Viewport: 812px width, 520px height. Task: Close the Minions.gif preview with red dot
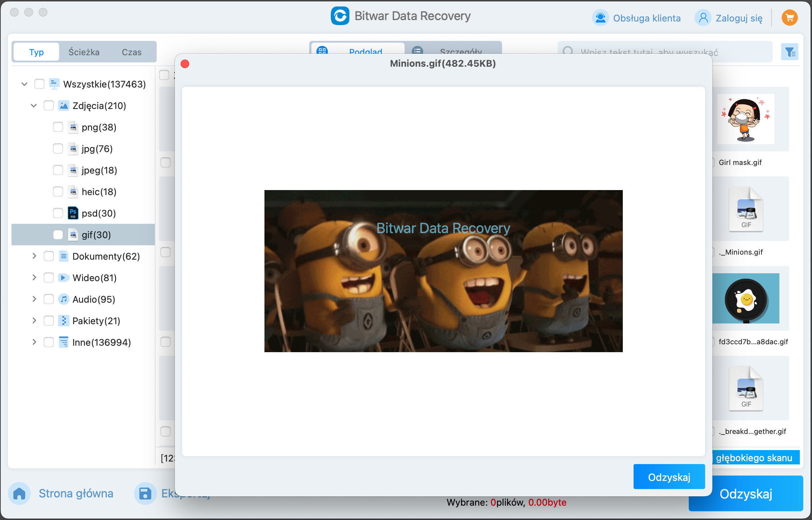(x=185, y=64)
